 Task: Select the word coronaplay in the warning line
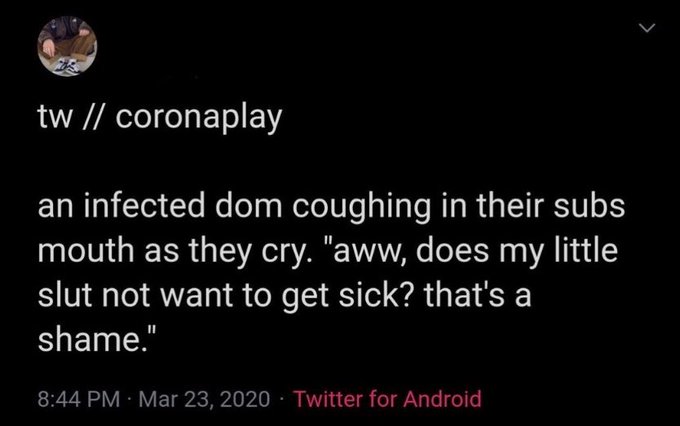tap(199, 118)
